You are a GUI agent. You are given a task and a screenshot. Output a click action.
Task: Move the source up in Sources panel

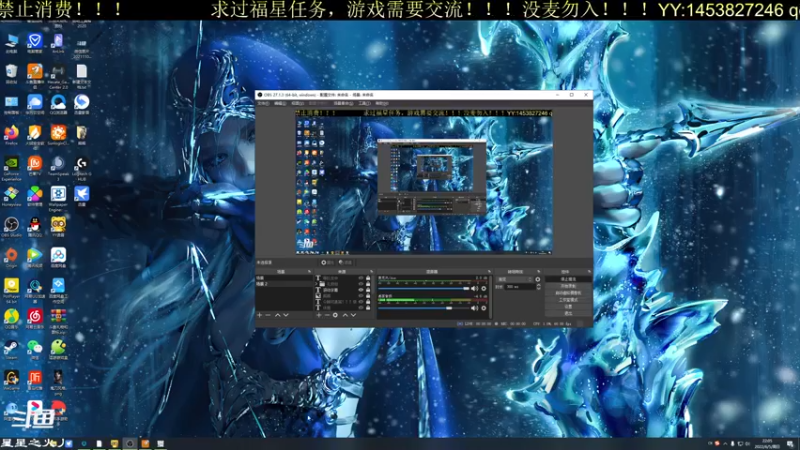tap(345, 315)
